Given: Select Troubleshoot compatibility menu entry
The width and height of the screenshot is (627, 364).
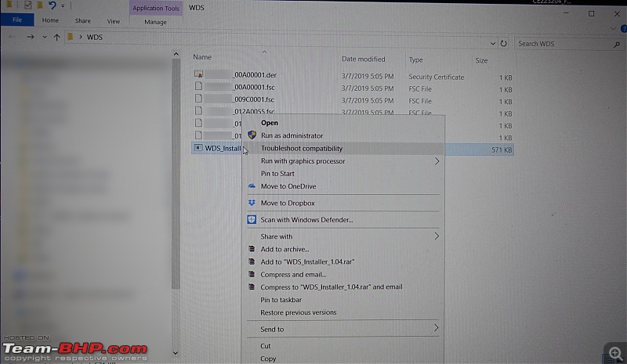Looking at the screenshot, I should pyautogui.click(x=302, y=148).
